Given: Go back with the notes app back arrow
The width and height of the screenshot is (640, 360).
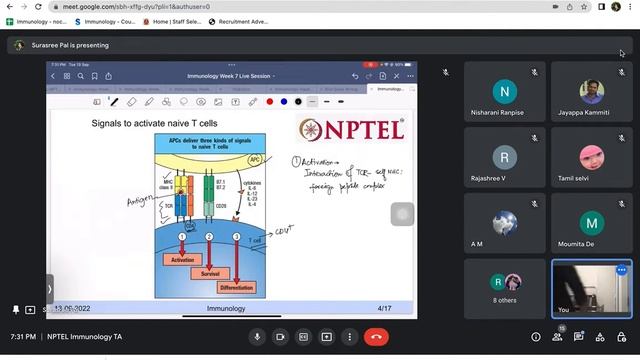Looking at the screenshot, I should [53, 76].
